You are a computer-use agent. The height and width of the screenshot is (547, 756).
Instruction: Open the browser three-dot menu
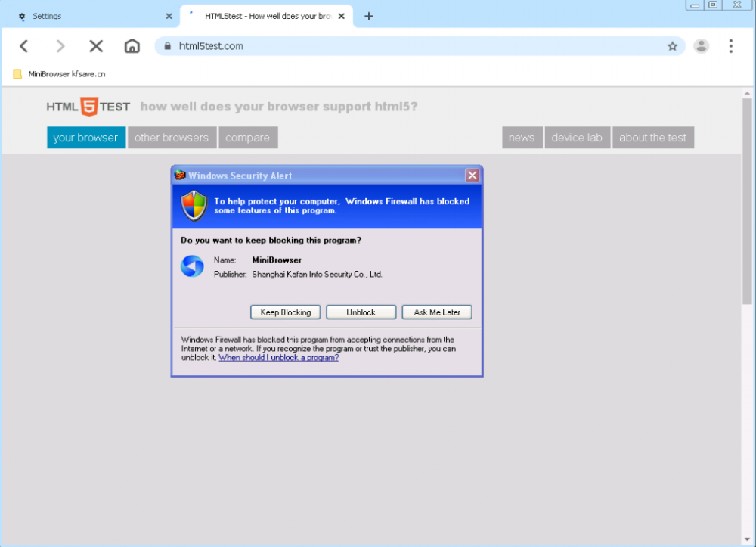(x=731, y=46)
